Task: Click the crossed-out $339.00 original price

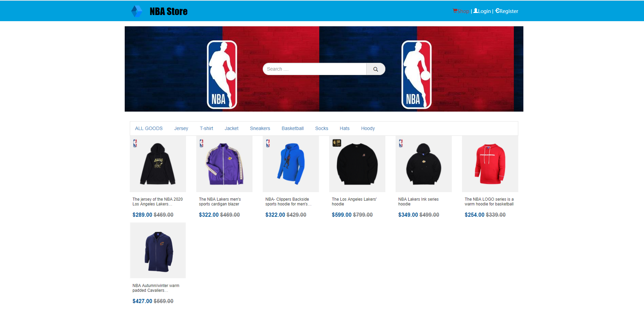Action: (496, 215)
